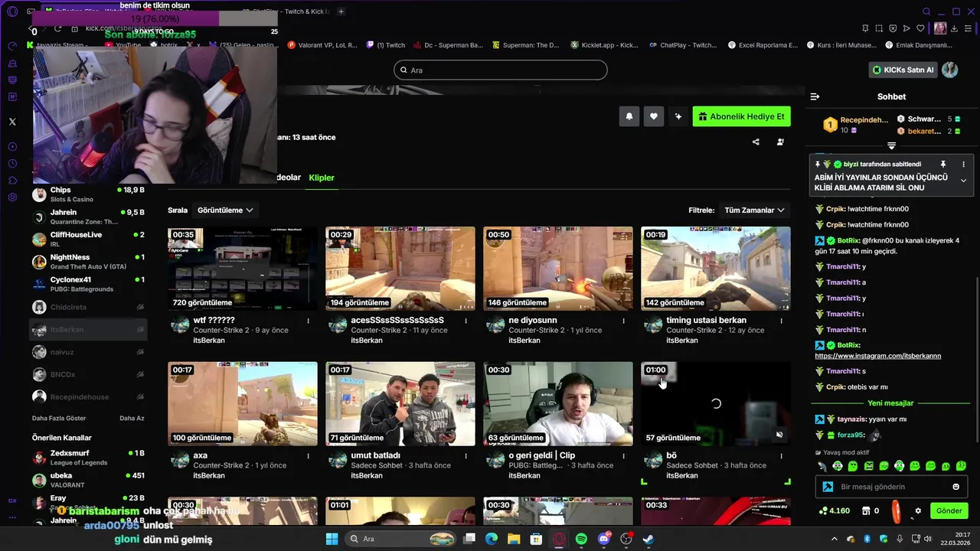Click Daha Fazla Göster in sidebar

click(59, 418)
